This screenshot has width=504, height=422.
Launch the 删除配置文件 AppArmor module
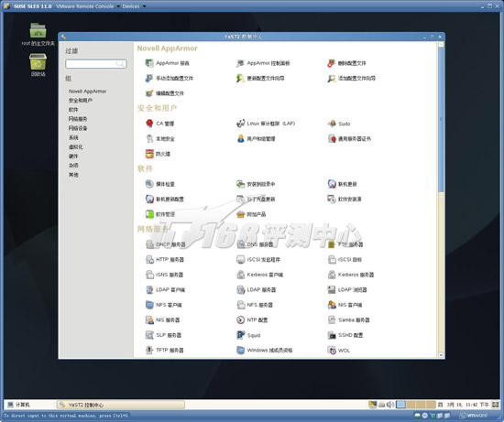[x=346, y=63]
